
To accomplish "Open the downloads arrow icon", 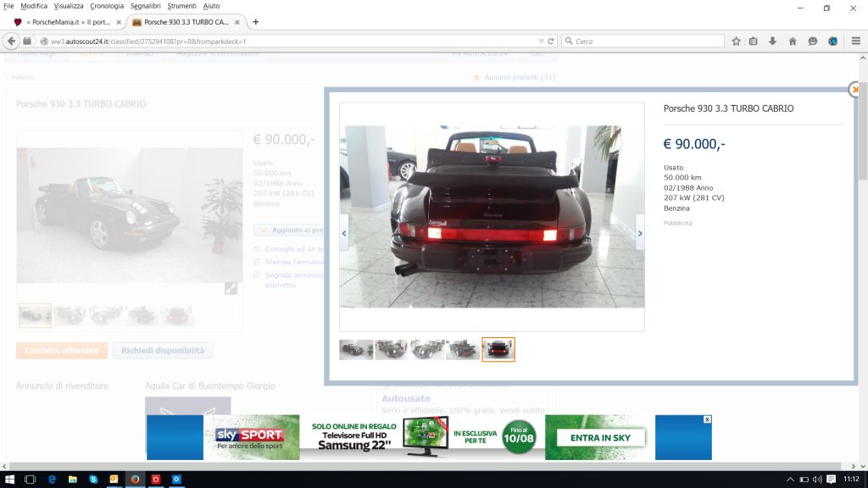I will point(772,41).
